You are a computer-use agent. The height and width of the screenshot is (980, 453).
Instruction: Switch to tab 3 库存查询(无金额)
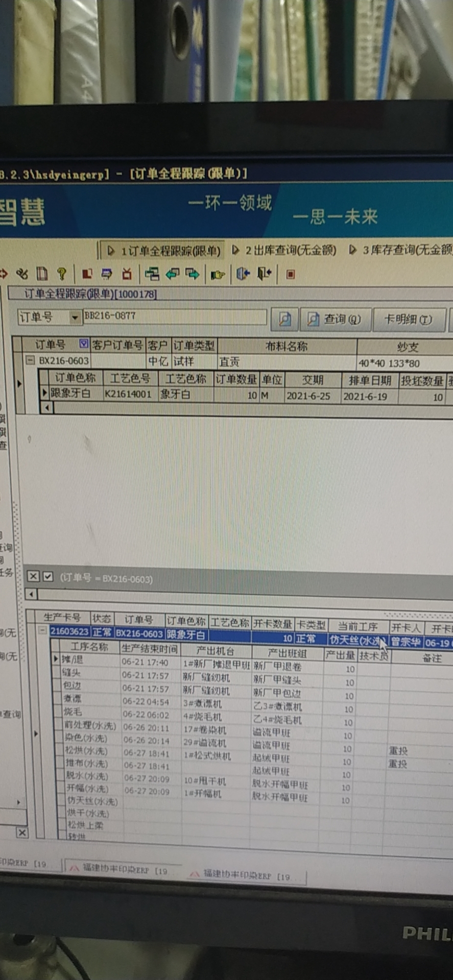pos(400,249)
